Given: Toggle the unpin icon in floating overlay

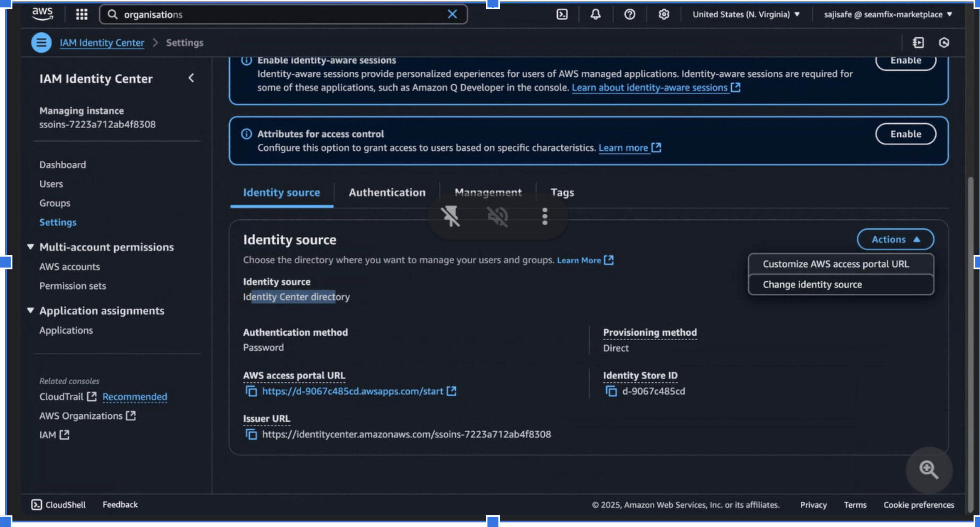Looking at the screenshot, I should [x=450, y=216].
